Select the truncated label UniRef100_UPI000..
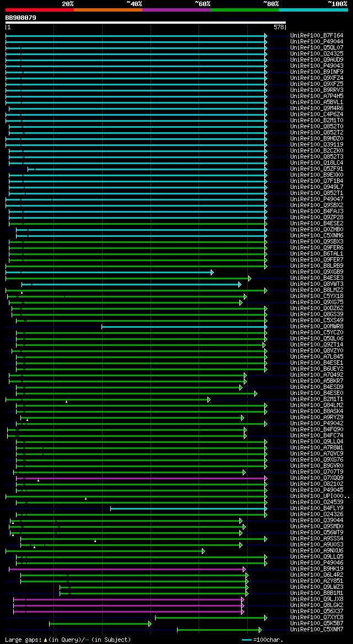 click(320, 496)
